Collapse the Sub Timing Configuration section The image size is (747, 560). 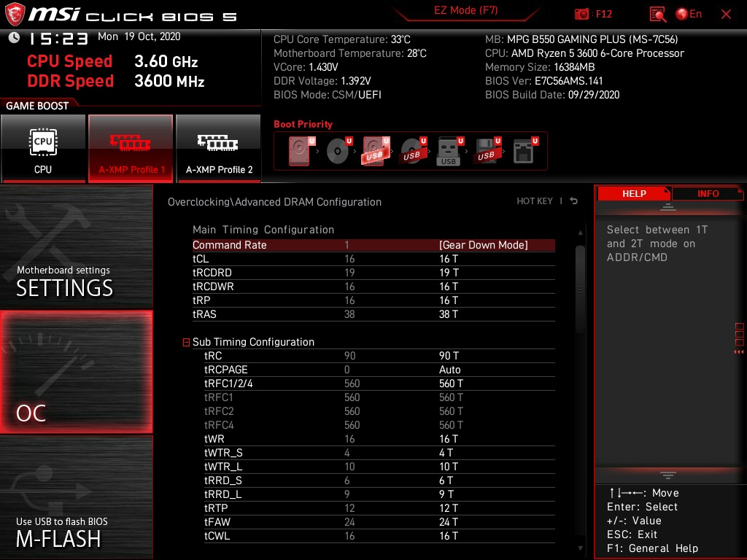click(x=186, y=341)
